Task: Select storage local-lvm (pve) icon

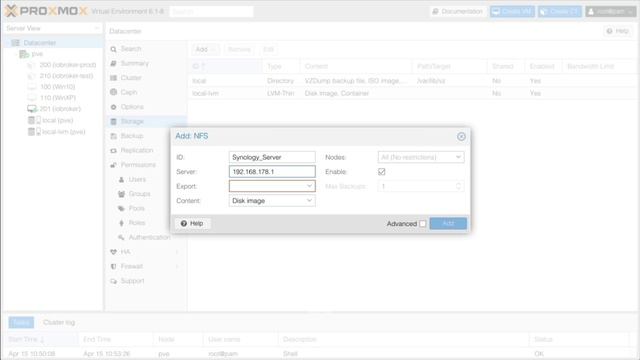Action: click(x=33, y=132)
